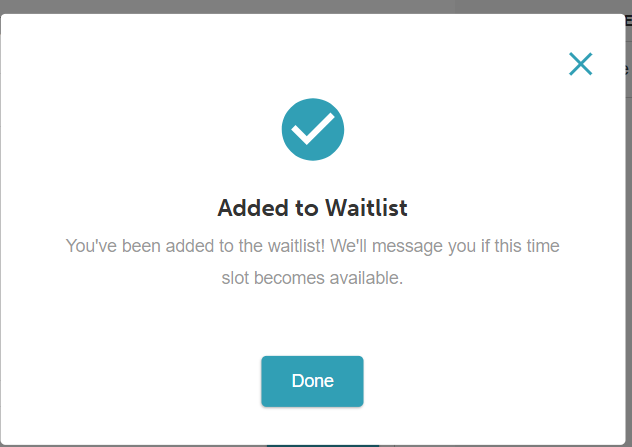Screen dimensions: 632x447
Task: Close the Added to Waitlist dialog
Action: (580, 64)
